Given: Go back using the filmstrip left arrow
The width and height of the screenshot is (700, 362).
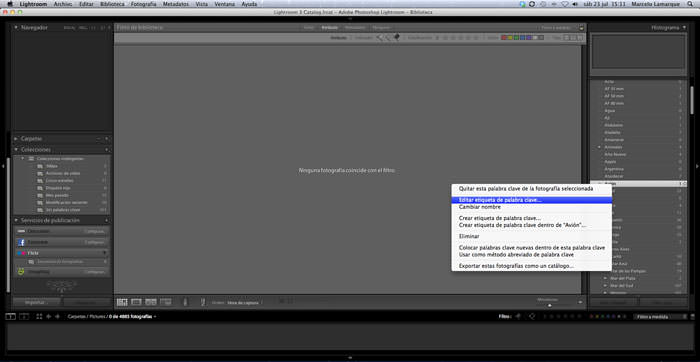Looking at the screenshot, I should (x=49, y=316).
